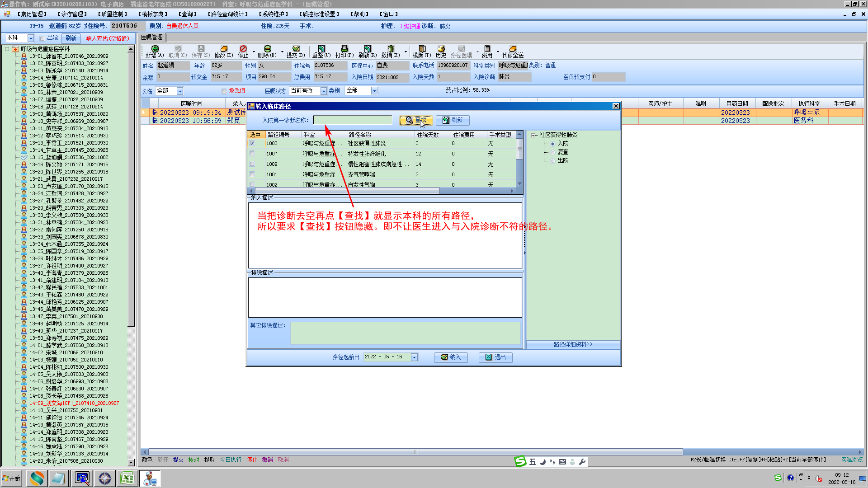Image resolution: width=868 pixels, height=488 pixels.
Task: Click the 纳入 button in the dialog
Action: click(450, 357)
